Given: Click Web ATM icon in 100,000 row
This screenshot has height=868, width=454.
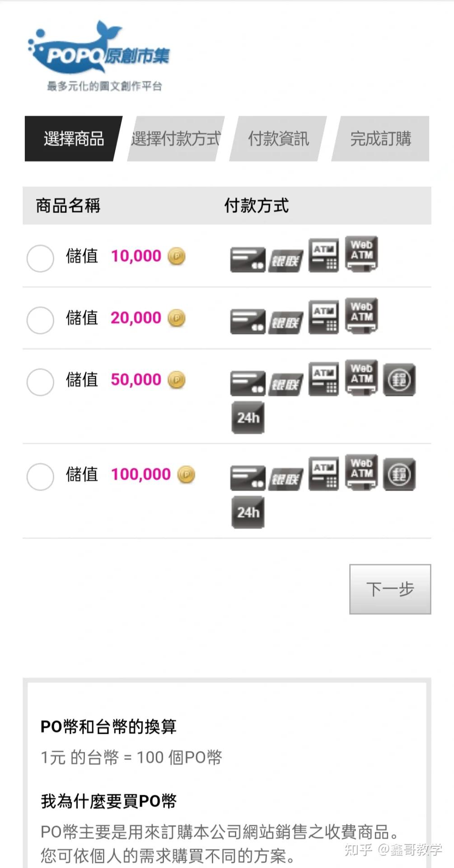Looking at the screenshot, I should [361, 472].
